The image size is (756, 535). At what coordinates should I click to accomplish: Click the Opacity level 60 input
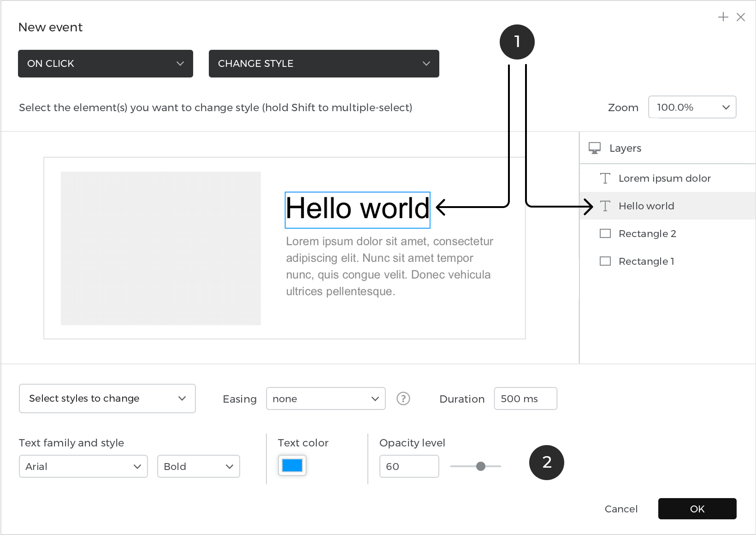[x=409, y=466]
